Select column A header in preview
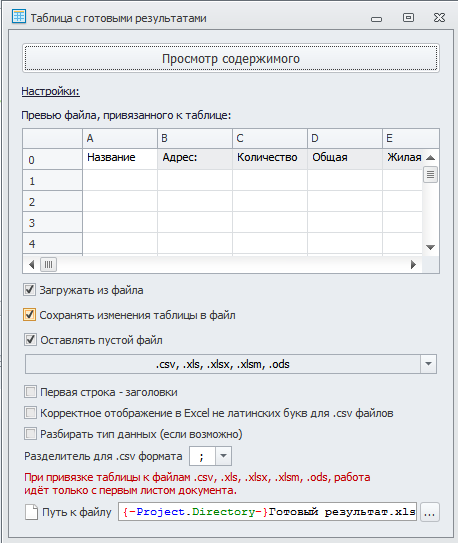Image resolution: width=458 pixels, height=543 pixels. click(x=120, y=138)
